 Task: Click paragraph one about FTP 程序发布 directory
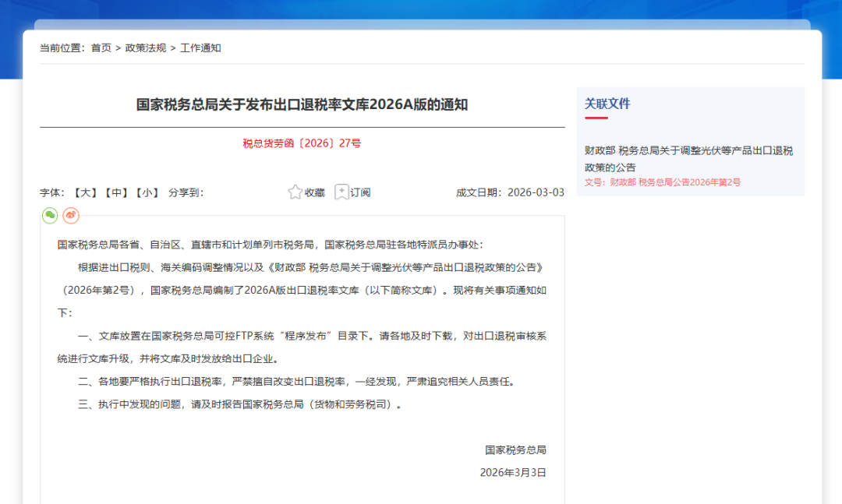pyautogui.click(x=302, y=347)
